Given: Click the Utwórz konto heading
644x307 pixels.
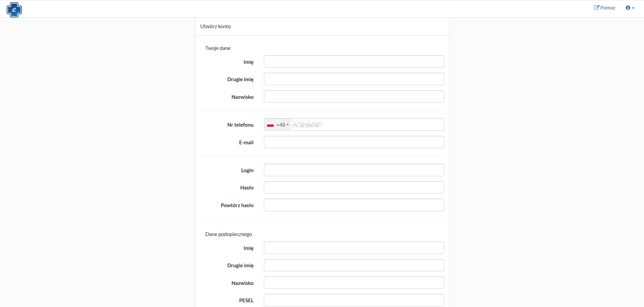Looking at the screenshot, I should pos(215,26).
